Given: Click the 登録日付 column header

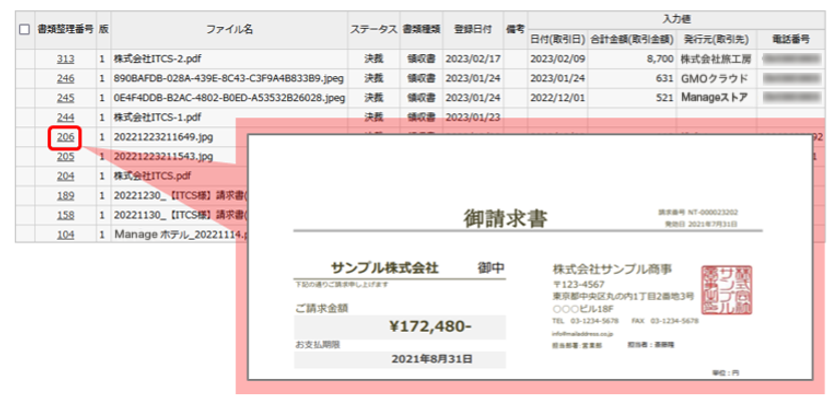Looking at the screenshot, I should coord(473,30).
